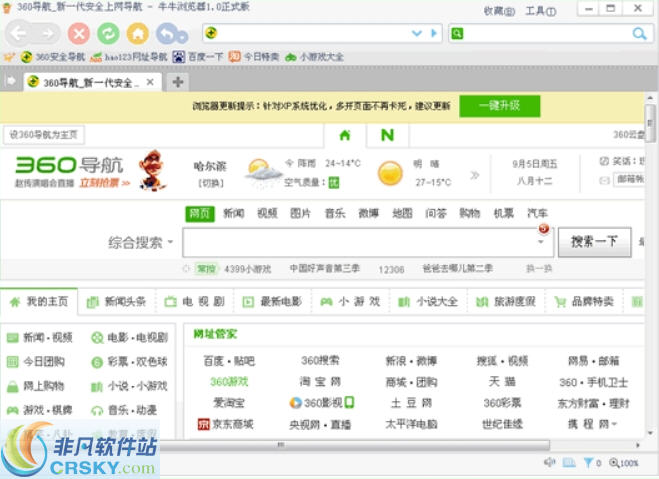The height and width of the screenshot is (479, 659).
Task: Open the address bar history dropdown arrow
Action: point(416,33)
